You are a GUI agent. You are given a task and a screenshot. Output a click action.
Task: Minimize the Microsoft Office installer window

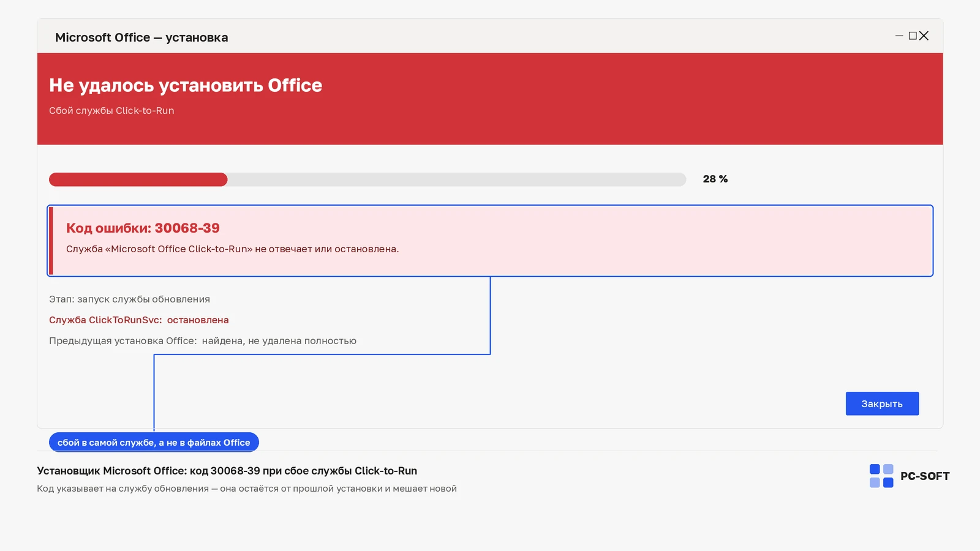tap(899, 36)
